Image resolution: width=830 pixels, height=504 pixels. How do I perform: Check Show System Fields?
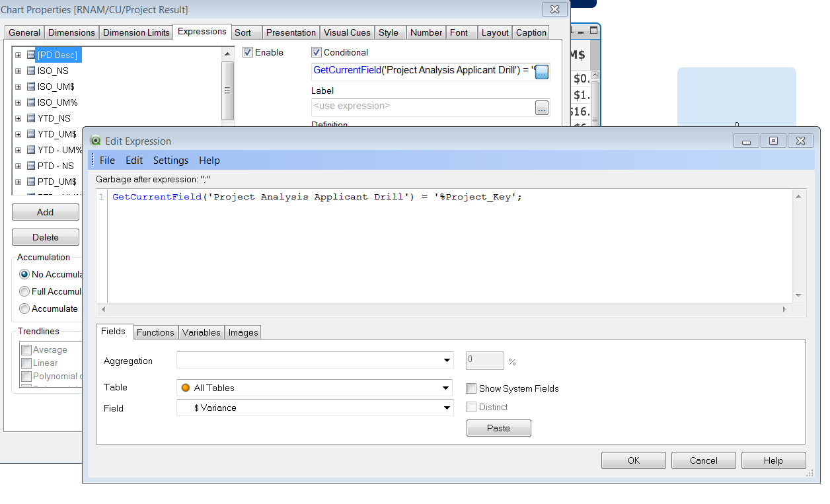[x=471, y=388]
